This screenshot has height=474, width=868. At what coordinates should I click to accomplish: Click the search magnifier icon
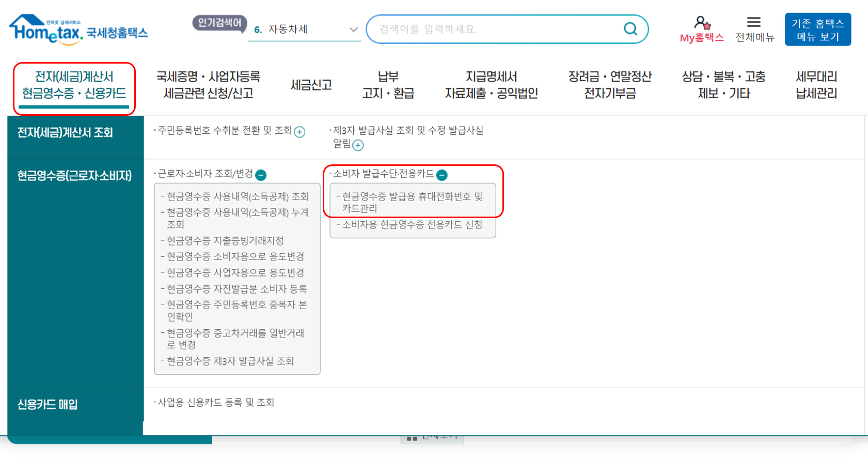630,29
